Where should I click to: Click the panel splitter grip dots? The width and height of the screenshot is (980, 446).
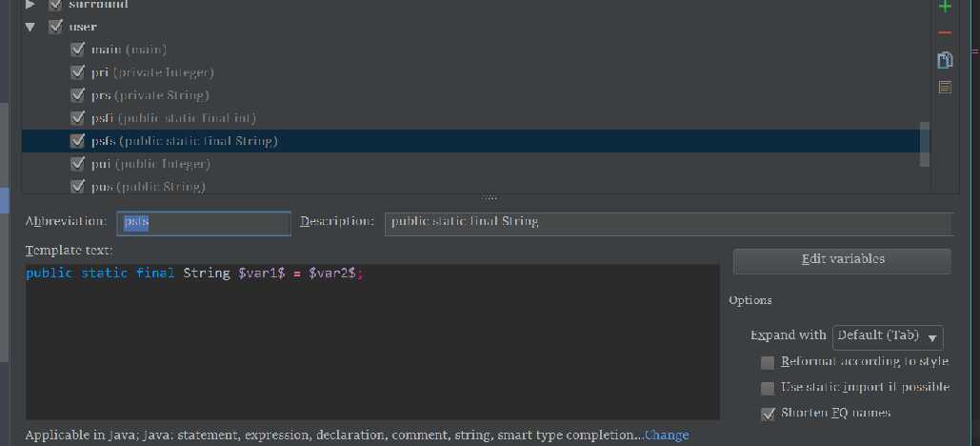[x=490, y=197]
